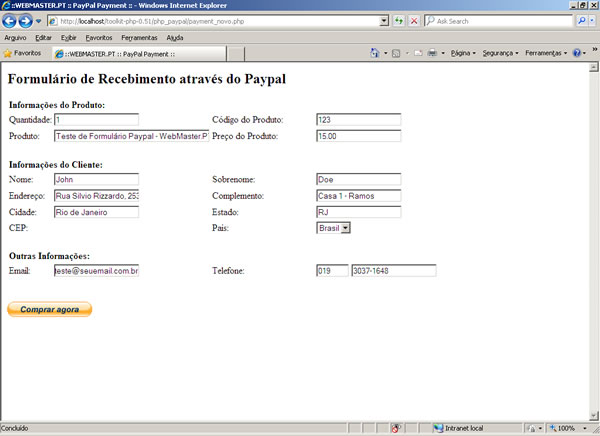Click the Favoritos star button
Screen dimensions: 600x436
pos(22,53)
